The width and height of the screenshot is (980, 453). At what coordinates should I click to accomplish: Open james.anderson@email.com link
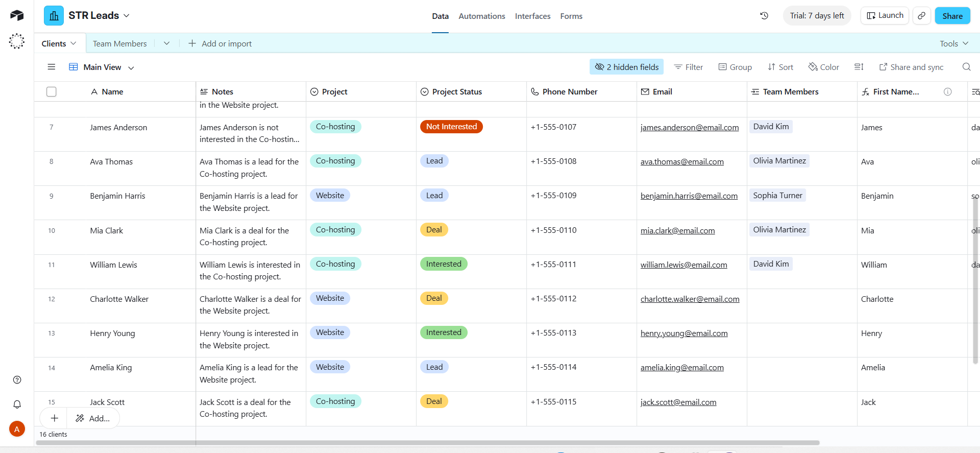tap(690, 127)
